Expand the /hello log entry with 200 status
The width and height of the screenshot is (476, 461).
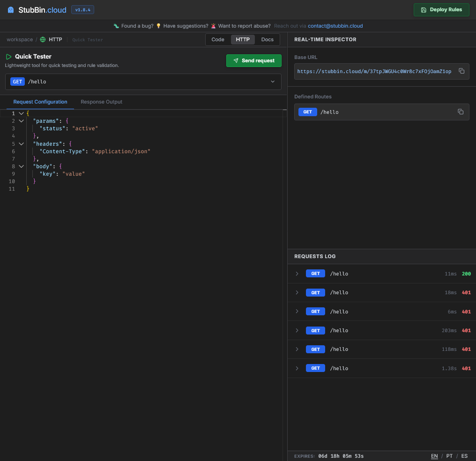click(x=297, y=274)
